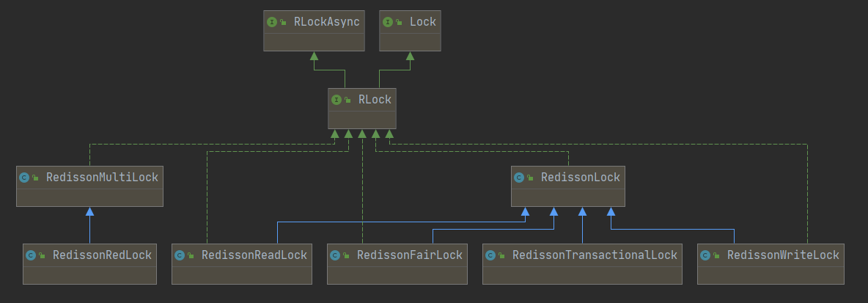Click the class icon on RedissonFairLock node
The image size is (868, 303).
[x=335, y=255]
